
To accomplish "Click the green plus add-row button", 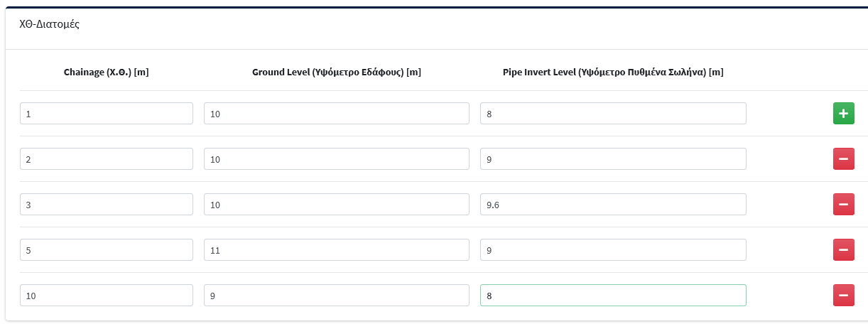I will pos(843,114).
